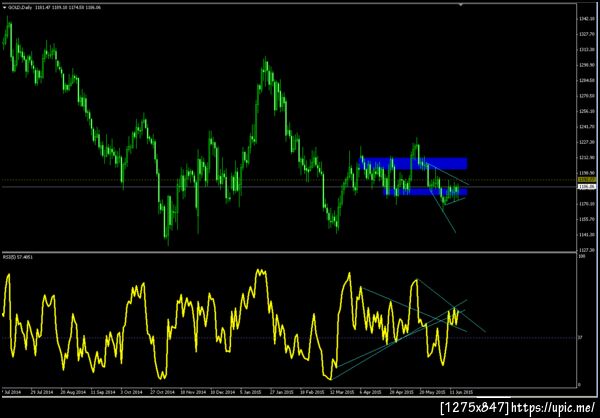The width and height of the screenshot is (600, 418).
Task: Click the 1141.30 price scale value
Action: click(587, 235)
